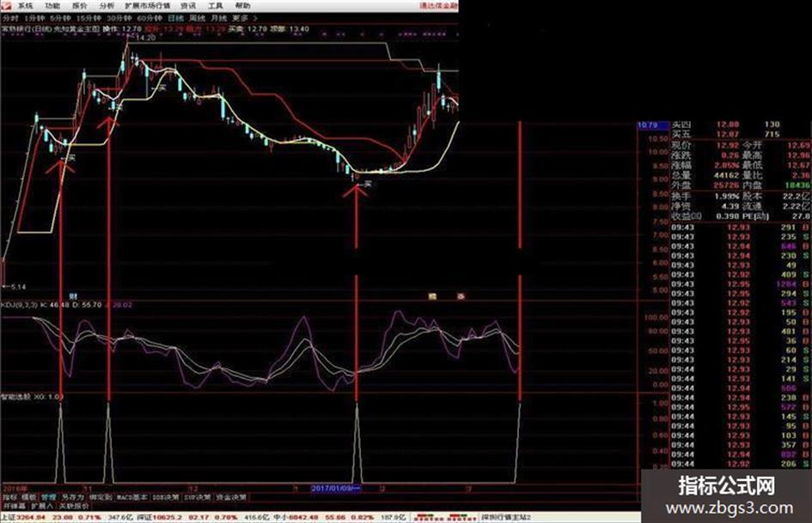Screen dimensions: 812x523
Task: Click the 开锋幕 button
Action: 14,506
